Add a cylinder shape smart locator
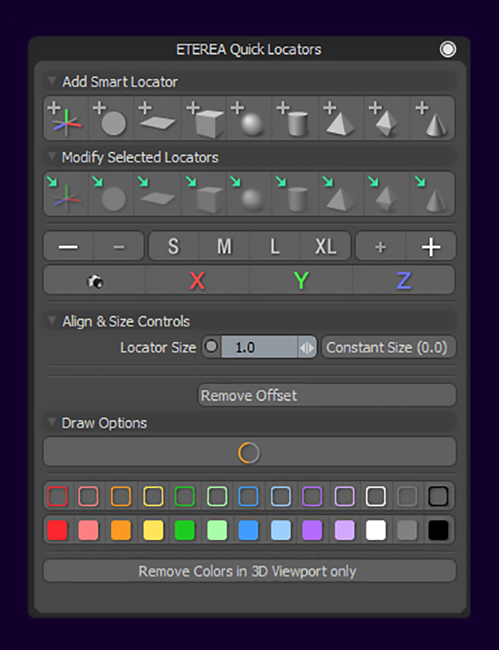Screen dimensions: 499x650 pos(295,119)
